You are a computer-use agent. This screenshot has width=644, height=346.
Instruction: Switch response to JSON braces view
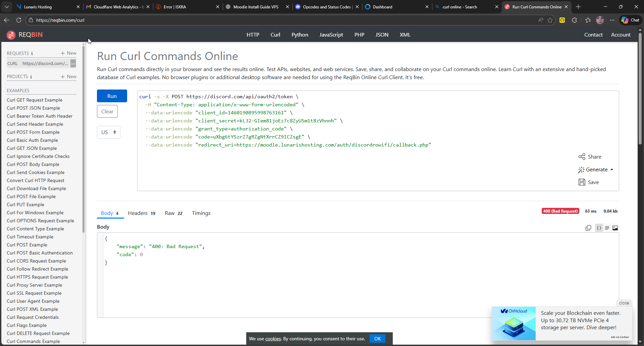pyautogui.click(x=599, y=228)
